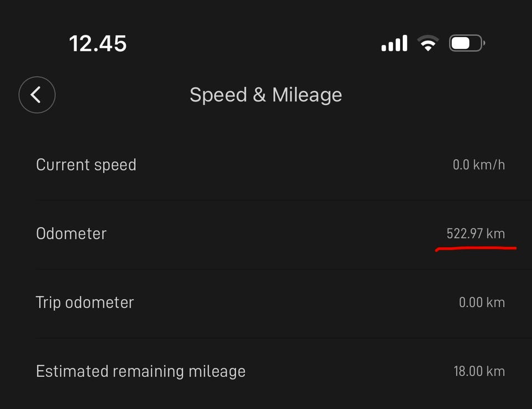Select the Odometer label

pos(71,233)
